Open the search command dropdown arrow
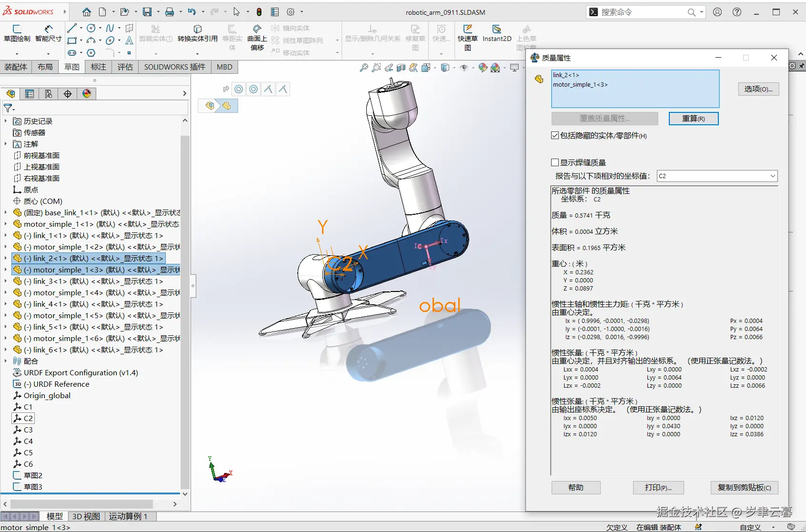Screen dimensions: 806x532 coord(702,12)
